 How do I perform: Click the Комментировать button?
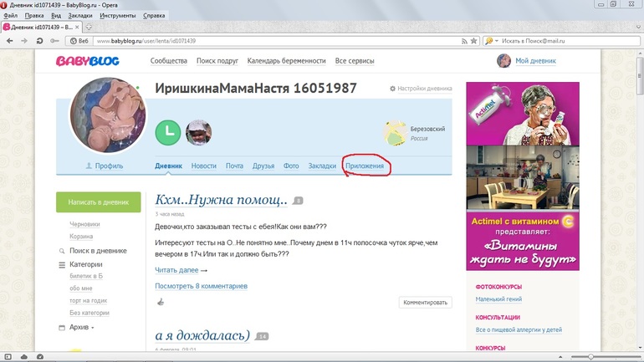point(425,303)
